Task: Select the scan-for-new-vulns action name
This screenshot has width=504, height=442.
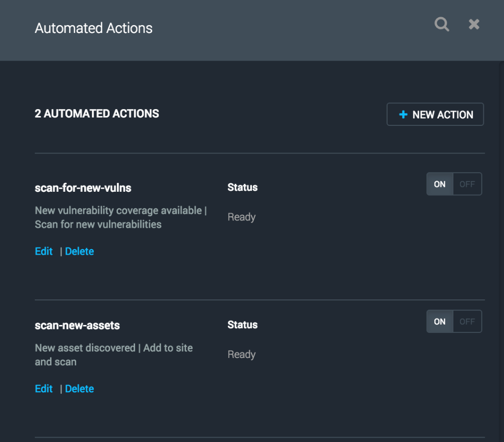Action: 83,188
